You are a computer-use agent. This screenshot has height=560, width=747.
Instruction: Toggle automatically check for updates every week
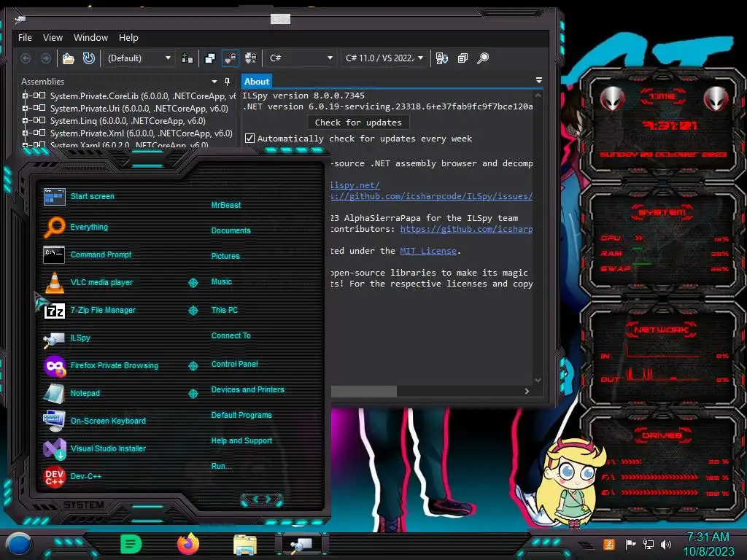click(249, 139)
